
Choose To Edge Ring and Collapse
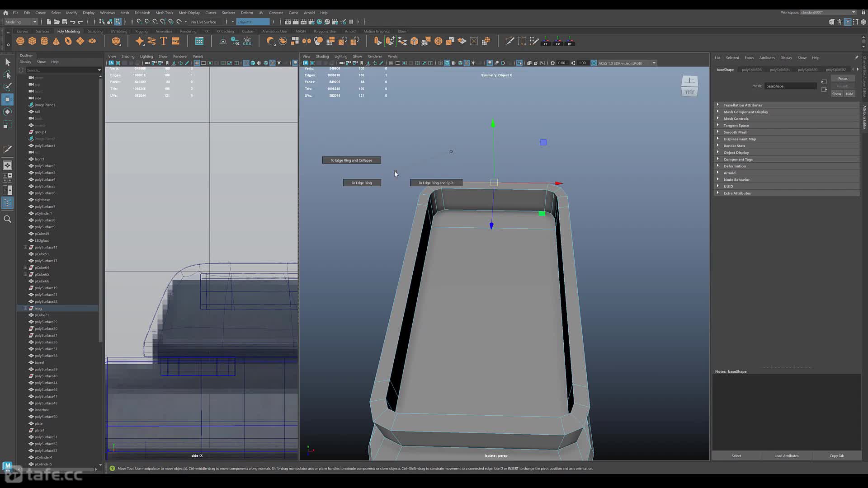click(351, 160)
